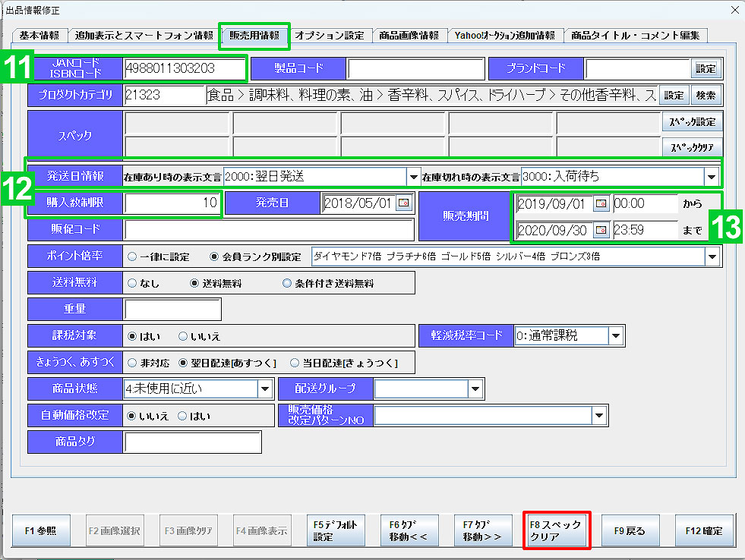Viewport: 745px width, 560px height.
Task: Close the 出品情報修正 window
Action: click(734, 10)
